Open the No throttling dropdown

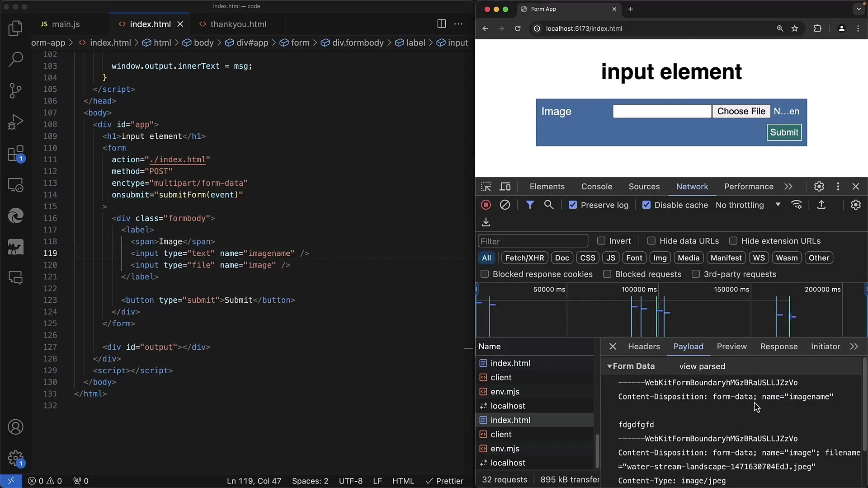(748, 204)
